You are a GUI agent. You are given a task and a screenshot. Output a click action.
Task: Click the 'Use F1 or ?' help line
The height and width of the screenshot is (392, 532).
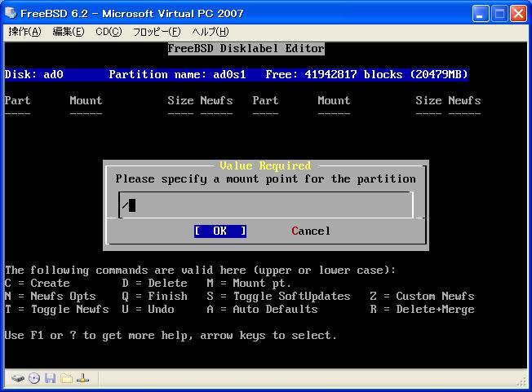171,336
